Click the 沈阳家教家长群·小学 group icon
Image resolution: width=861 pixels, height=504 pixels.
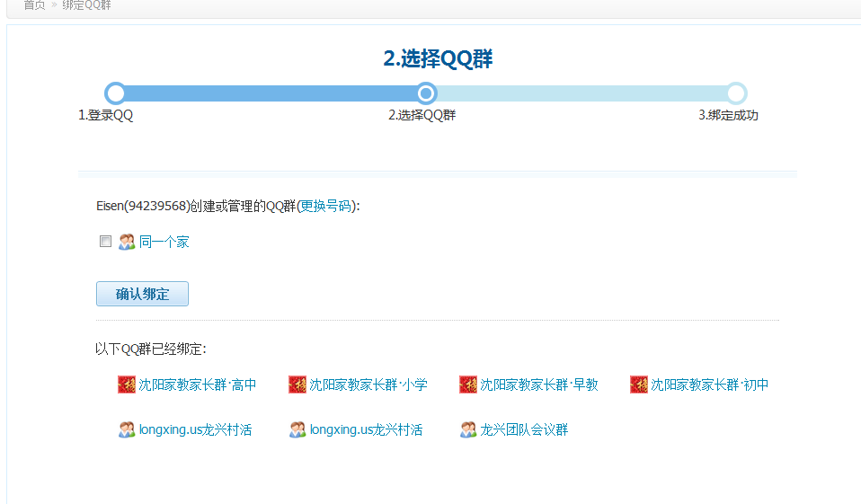click(297, 385)
